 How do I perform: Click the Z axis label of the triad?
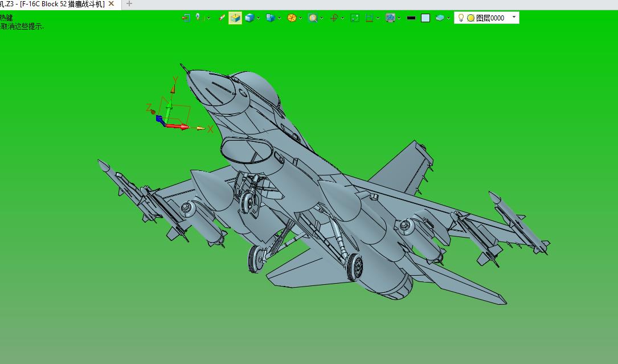point(149,108)
